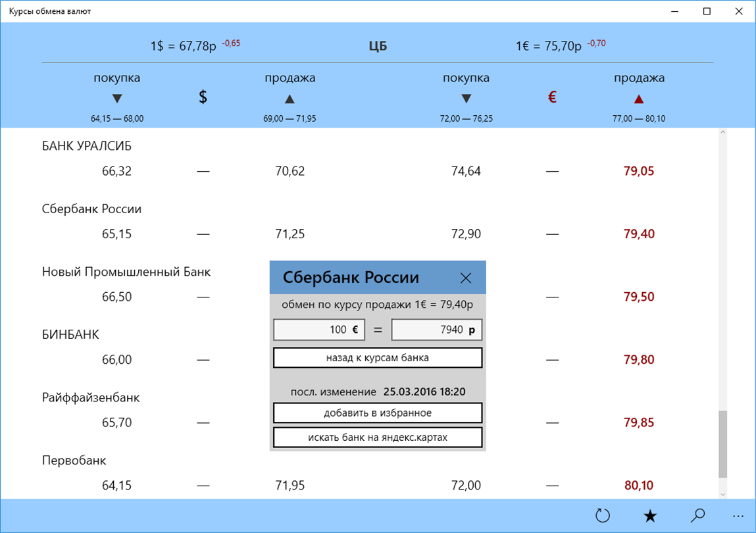Click назад к курсам банка button

click(x=378, y=358)
